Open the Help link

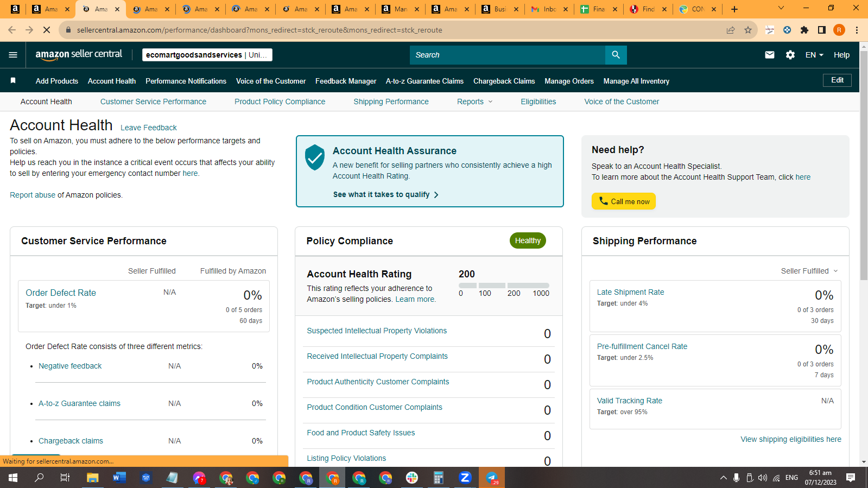841,55
